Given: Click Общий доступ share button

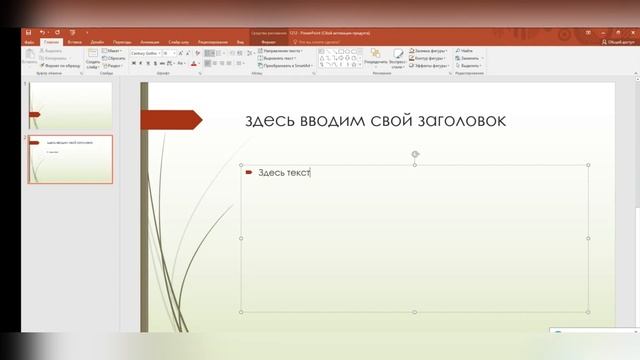Looking at the screenshot, I should pyautogui.click(x=618, y=42).
